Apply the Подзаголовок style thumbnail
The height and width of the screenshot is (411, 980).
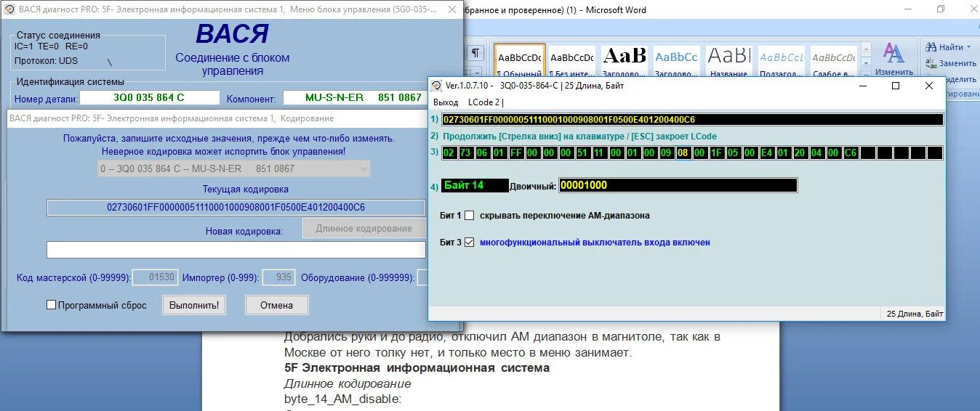(781, 61)
